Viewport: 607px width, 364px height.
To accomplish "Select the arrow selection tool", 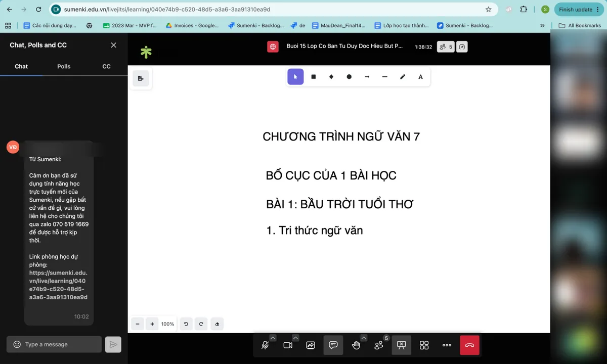I will pyautogui.click(x=295, y=77).
